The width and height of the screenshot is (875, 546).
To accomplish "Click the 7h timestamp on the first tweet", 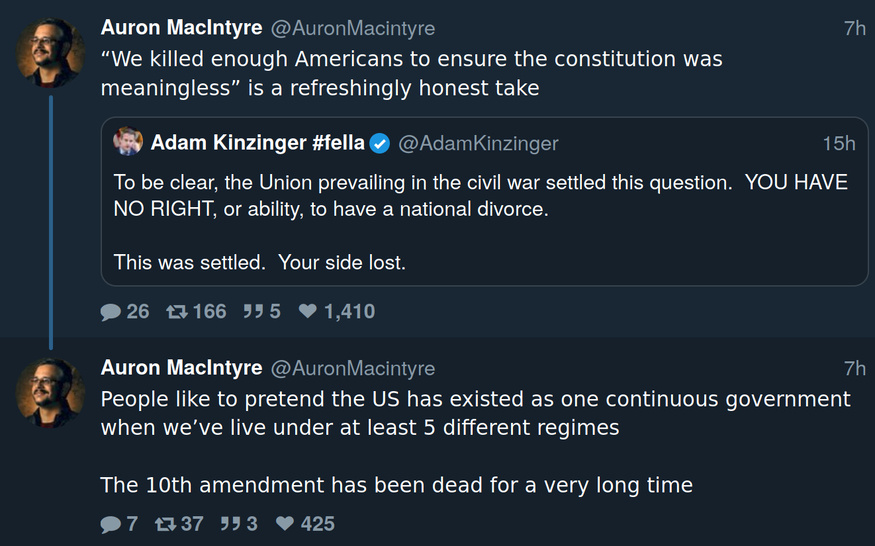I will (854, 29).
